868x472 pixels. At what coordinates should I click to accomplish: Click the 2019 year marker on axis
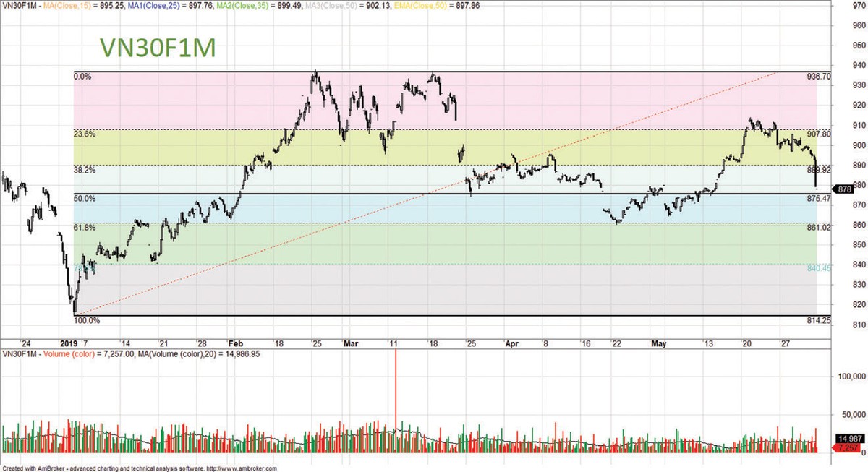pyautogui.click(x=68, y=343)
